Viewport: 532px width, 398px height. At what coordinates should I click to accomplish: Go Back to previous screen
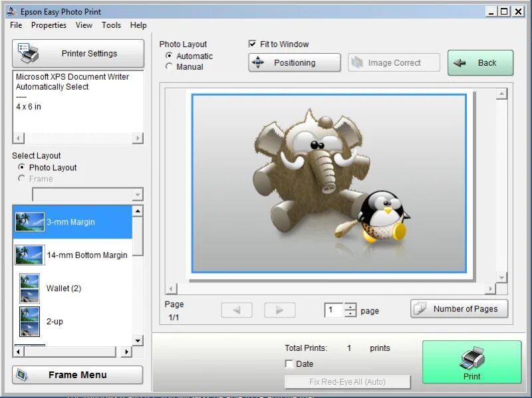tap(480, 62)
